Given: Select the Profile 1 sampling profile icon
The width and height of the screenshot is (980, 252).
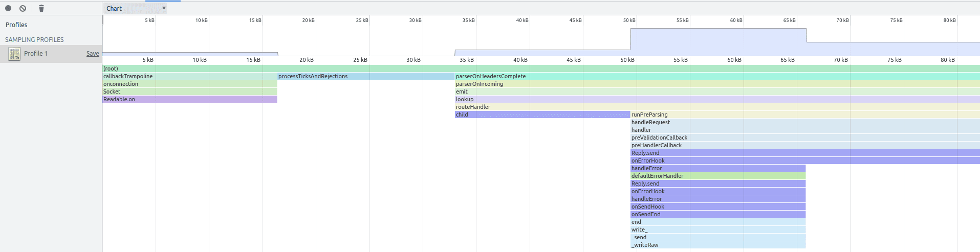Looking at the screenshot, I should pyautogui.click(x=14, y=54).
